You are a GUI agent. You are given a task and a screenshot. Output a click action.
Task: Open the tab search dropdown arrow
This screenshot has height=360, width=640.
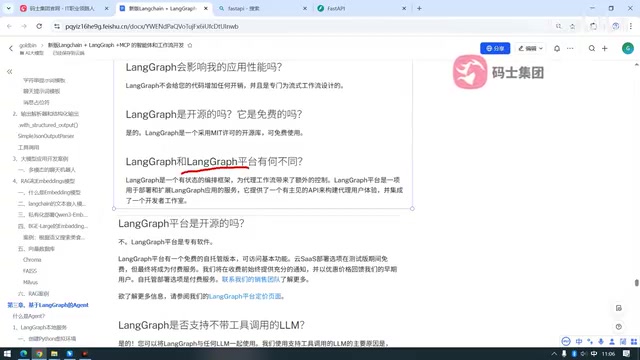coord(8,8)
